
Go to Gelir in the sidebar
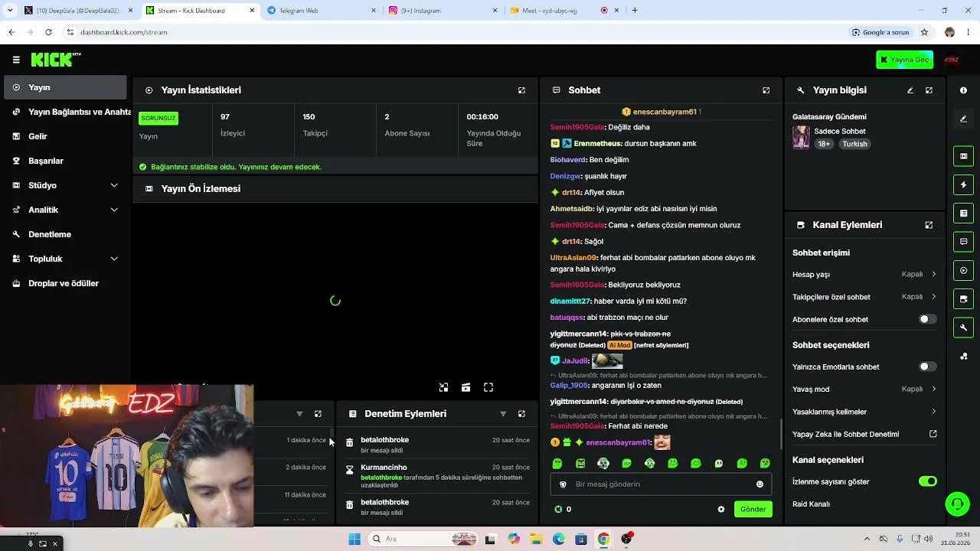[x=64, y=136]
